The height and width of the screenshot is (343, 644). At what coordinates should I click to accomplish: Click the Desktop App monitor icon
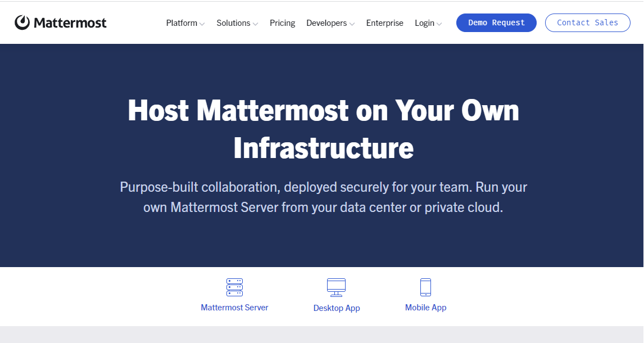(x=337, y=287)
